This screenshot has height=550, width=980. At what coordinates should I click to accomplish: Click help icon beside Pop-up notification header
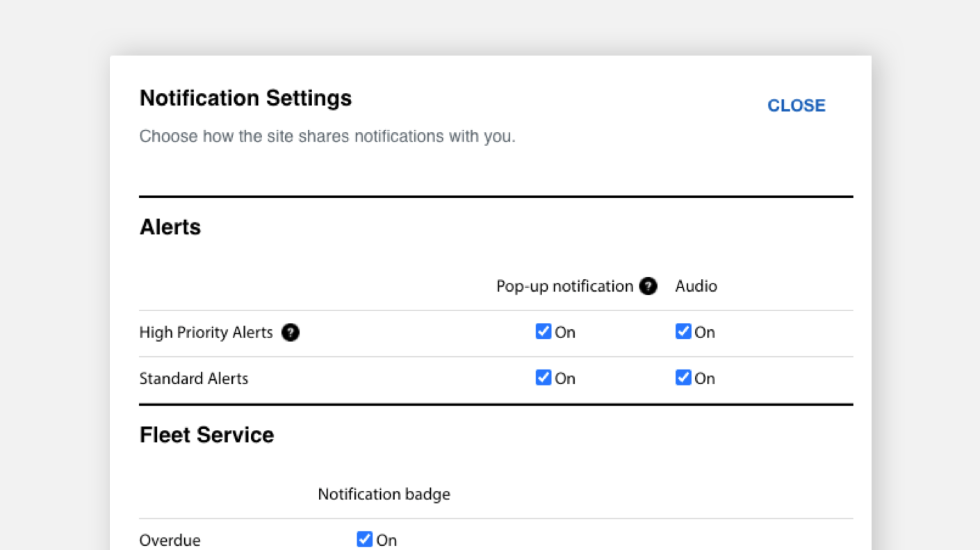tap(648, 286)
